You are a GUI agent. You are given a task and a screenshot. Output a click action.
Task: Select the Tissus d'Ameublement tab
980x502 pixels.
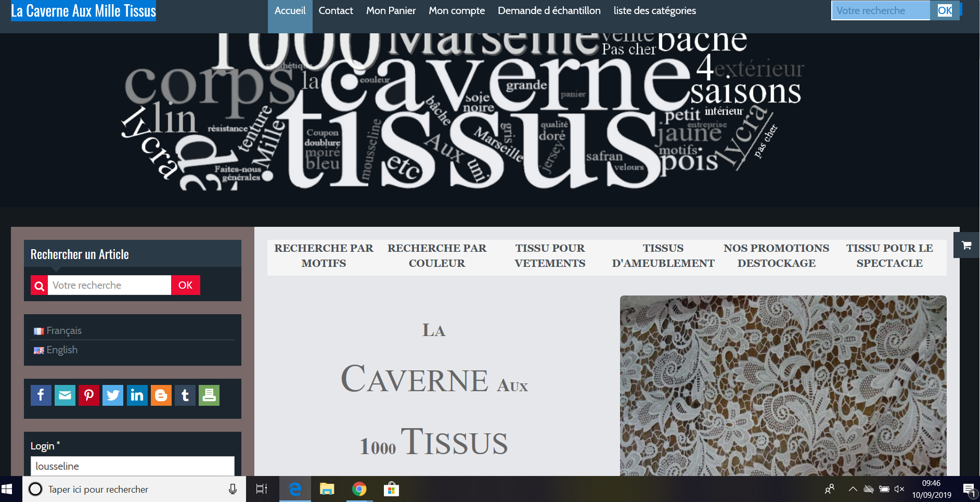pyautogui.click(x=663, y=255)
